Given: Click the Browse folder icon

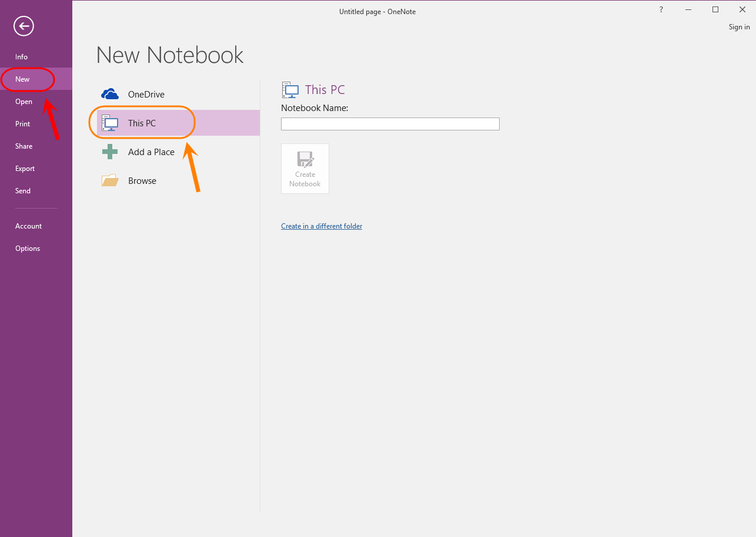Looking at the screenshot, I should coord(110,180).
